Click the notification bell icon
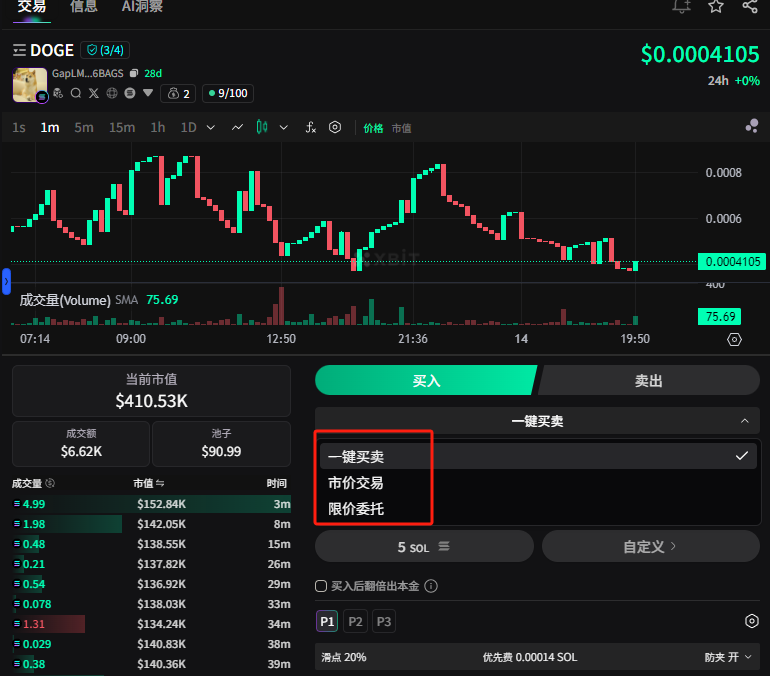 coord(682,6)
